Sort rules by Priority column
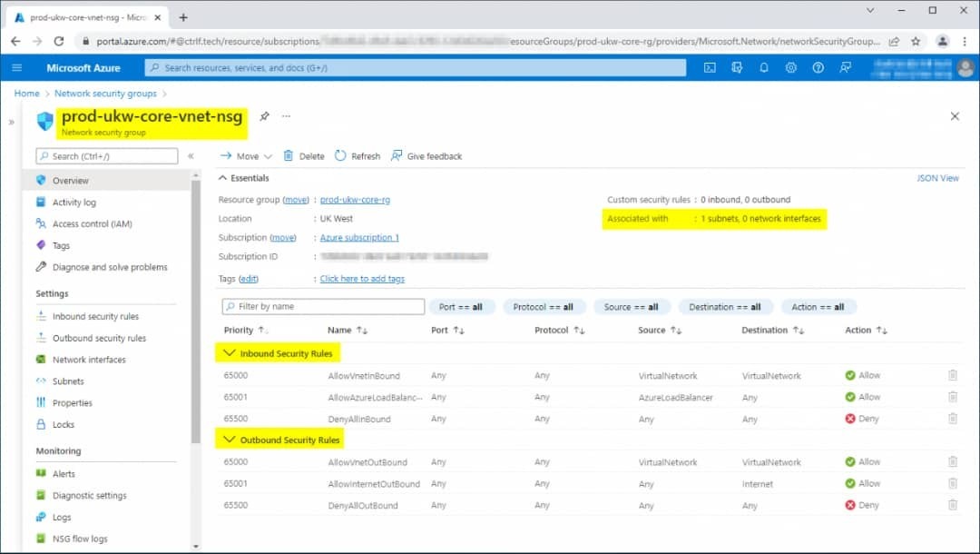 click(245, 331)
